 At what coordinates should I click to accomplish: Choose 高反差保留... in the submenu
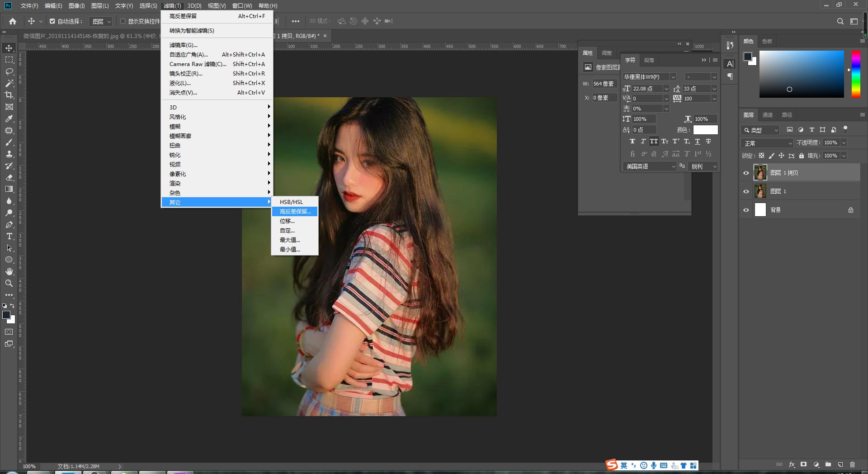click(x=295, y=212)
